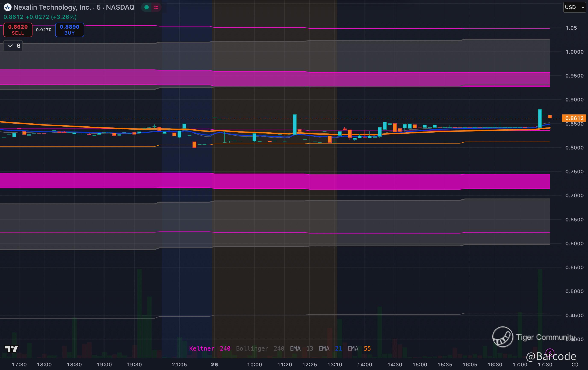Click the 26 date marker on time axis

click(214, 364)
